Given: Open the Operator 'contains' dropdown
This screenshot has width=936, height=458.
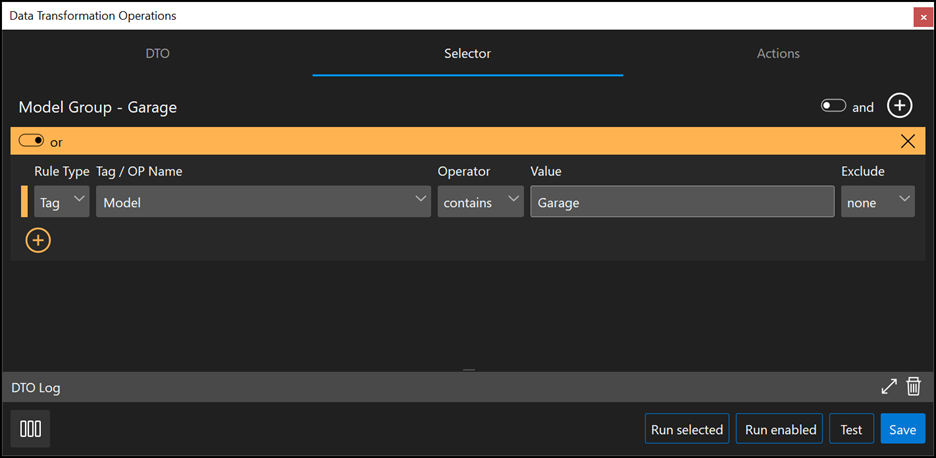Looking at the screenshot, I should coord(480,202).
